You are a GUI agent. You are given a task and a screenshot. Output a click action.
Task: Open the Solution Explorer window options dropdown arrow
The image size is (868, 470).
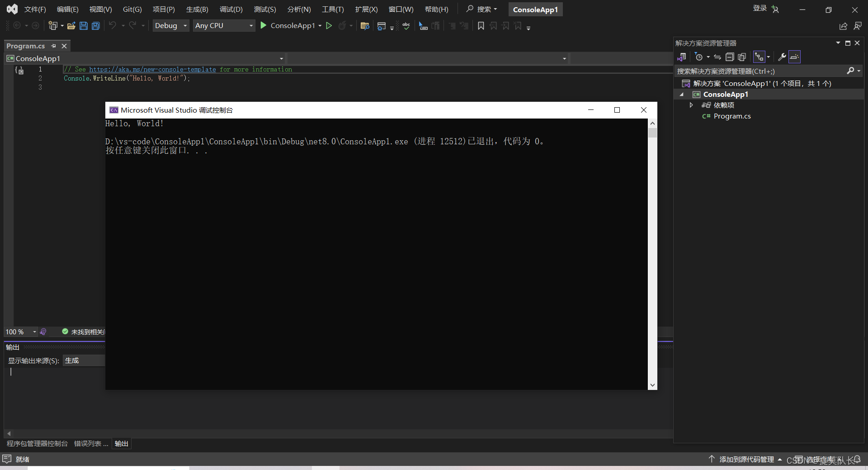pos(838,43)
